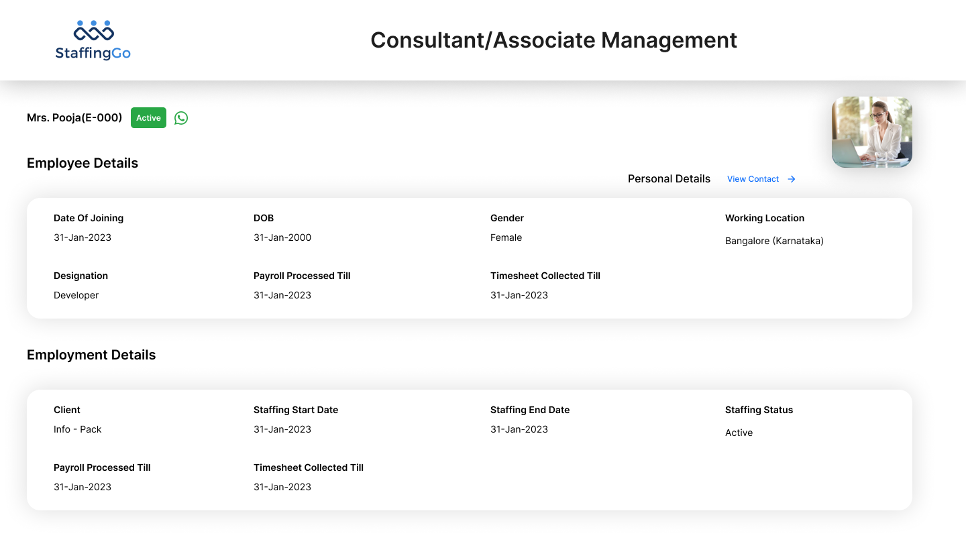Image resolution: width=966 pixels, height=560 pixels.
Task: Click the arrow icon beside View Contact
Action: (x=792, y=179)
